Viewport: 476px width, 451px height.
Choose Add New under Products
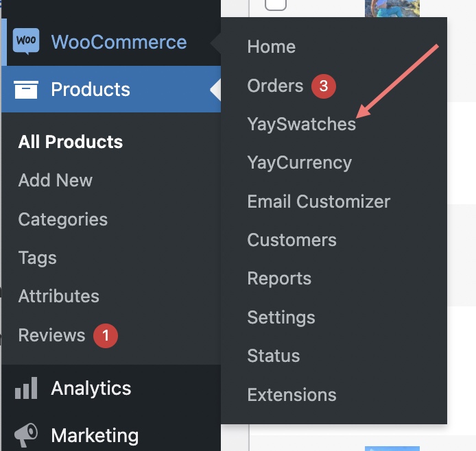(55, 181)
